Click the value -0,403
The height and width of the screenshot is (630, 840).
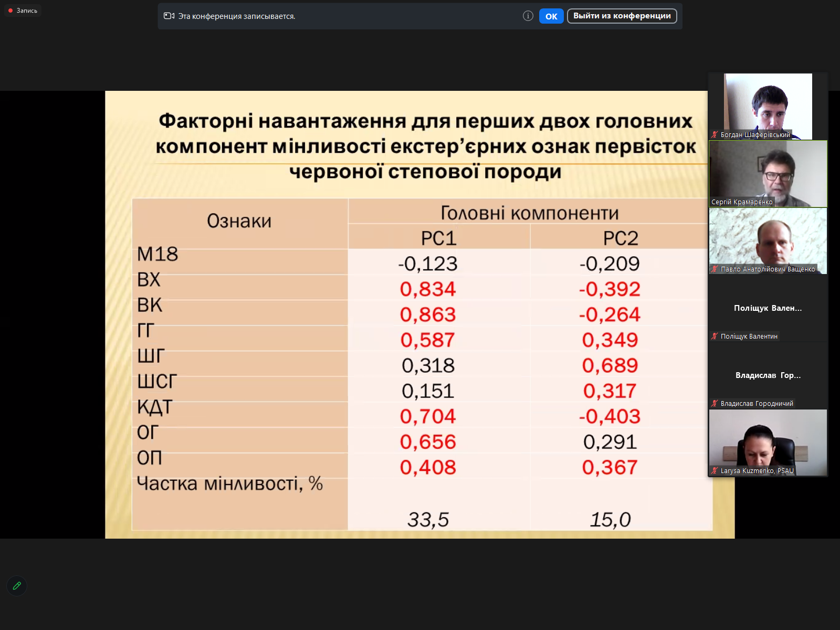click(610, 416)
